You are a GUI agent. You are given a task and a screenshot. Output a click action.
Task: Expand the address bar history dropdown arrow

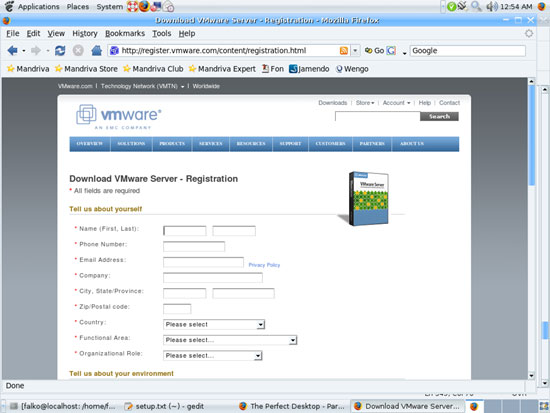tap(355, 51)
